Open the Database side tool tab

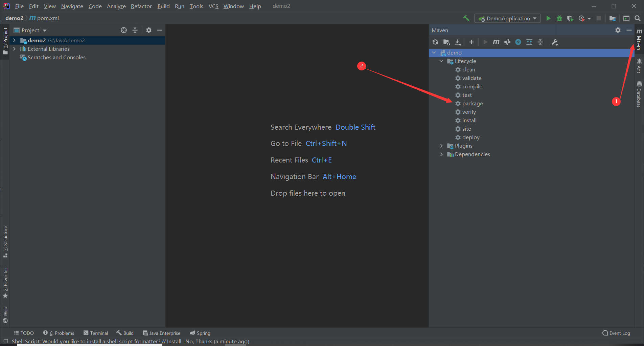[x=639, y=94]
